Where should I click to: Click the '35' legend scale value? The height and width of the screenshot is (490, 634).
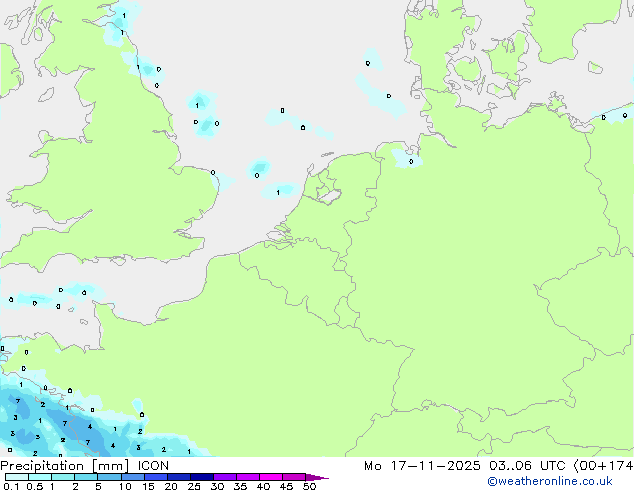coord(240,486)
